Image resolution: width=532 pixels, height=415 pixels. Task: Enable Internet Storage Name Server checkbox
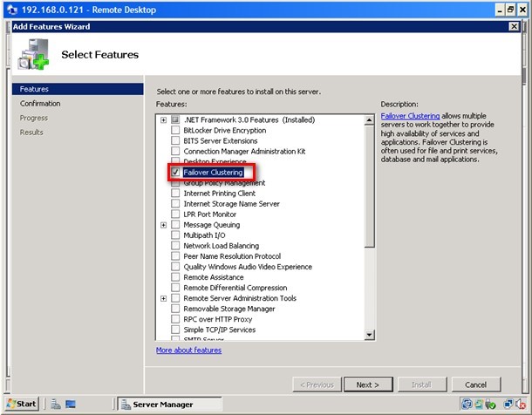coord(175,204)
